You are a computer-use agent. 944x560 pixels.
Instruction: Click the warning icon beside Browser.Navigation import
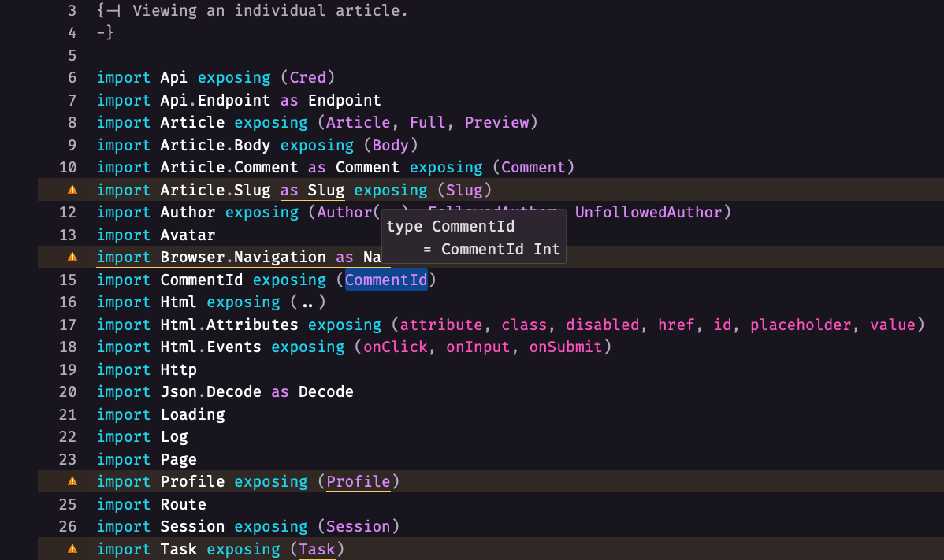72,257
